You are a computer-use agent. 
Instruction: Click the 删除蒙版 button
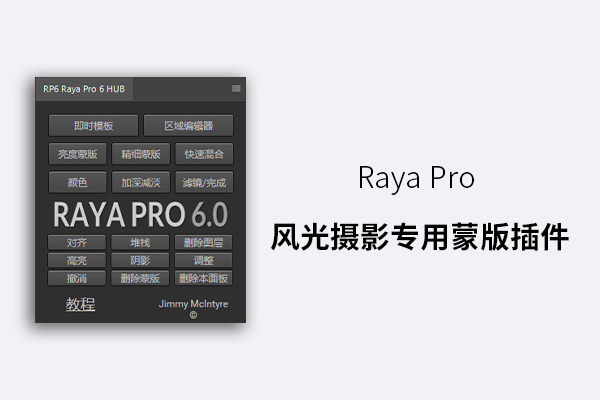point(140,278)
